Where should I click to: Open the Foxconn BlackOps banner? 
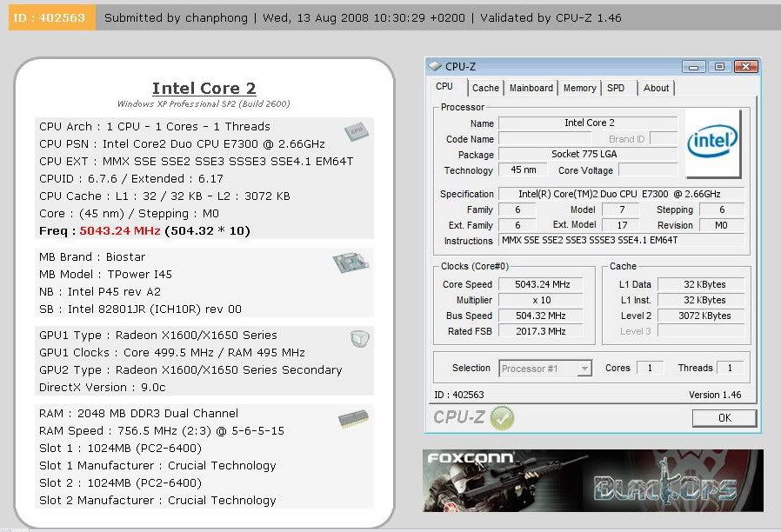pos(593,480)
